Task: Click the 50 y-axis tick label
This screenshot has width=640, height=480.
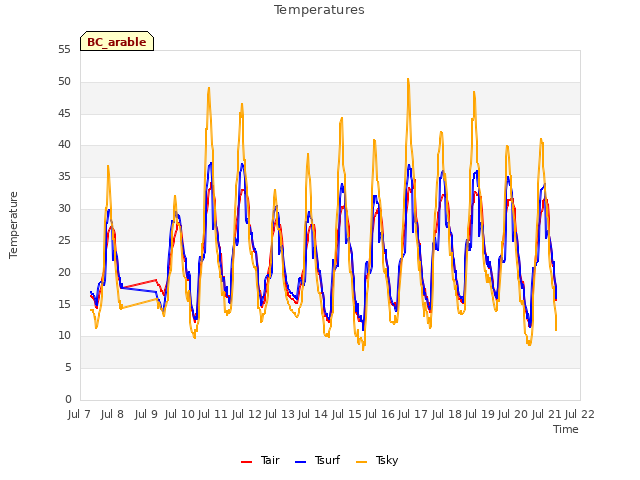Action: tap(64, 82)
